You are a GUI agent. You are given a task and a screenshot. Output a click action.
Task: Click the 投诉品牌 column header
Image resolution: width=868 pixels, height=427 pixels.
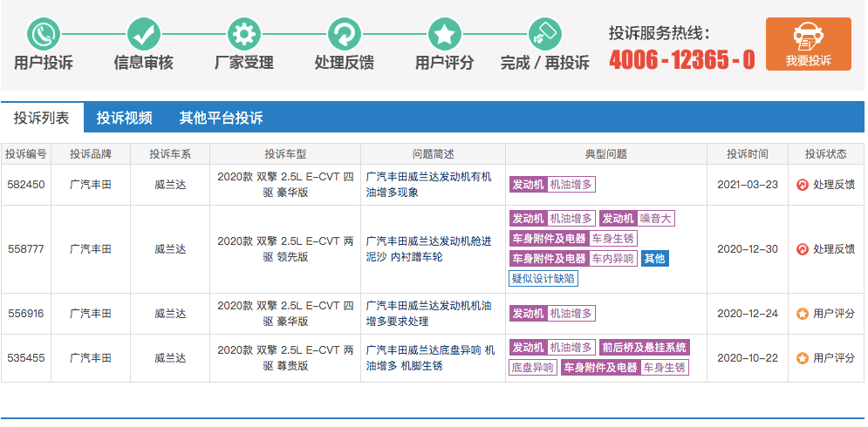tap(90, 154)
